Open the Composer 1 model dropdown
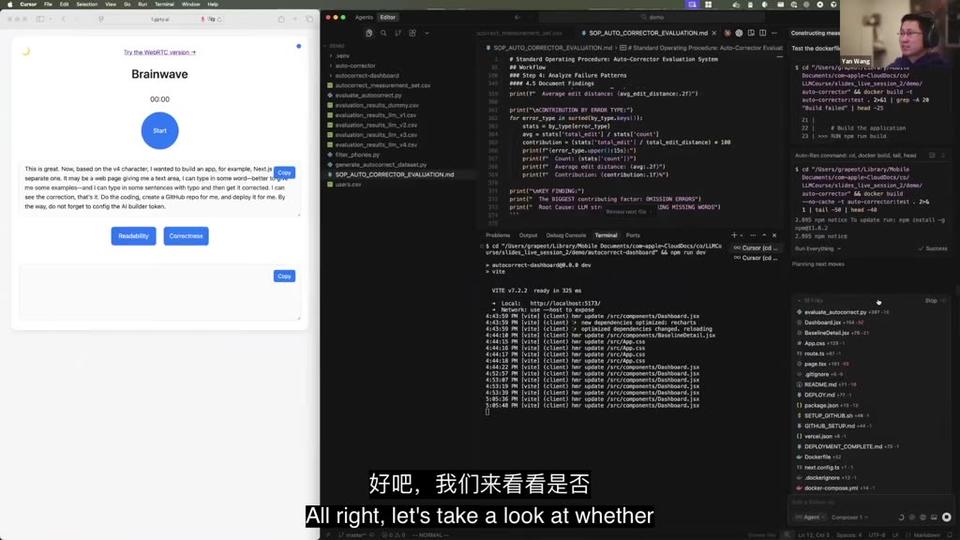Image resolution: width=960 pixels, height=540 pixels. click(x=849, y=517)
